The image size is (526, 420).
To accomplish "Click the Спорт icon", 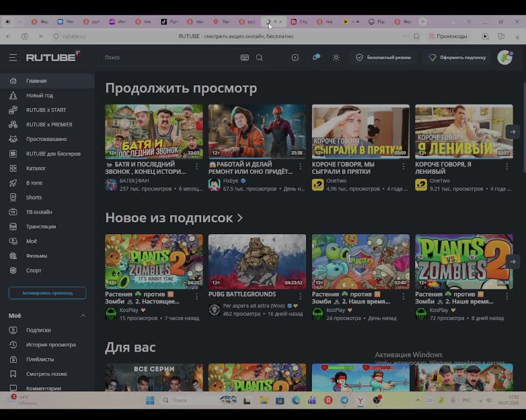I will [13, 270].
